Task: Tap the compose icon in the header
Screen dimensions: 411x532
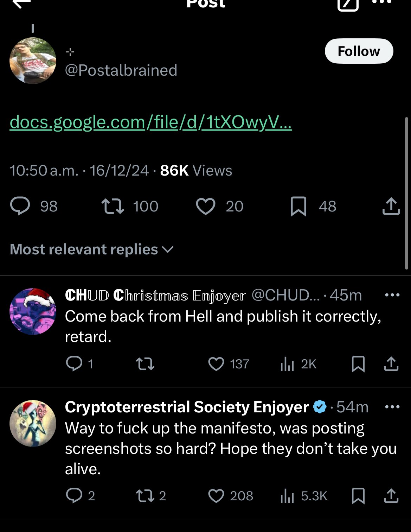Action: [x=348, y=4]
